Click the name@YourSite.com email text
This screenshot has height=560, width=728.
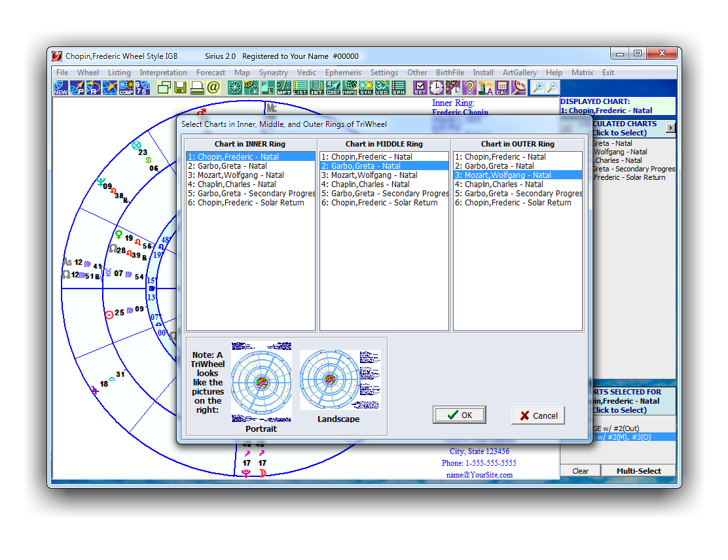point(479,475)
